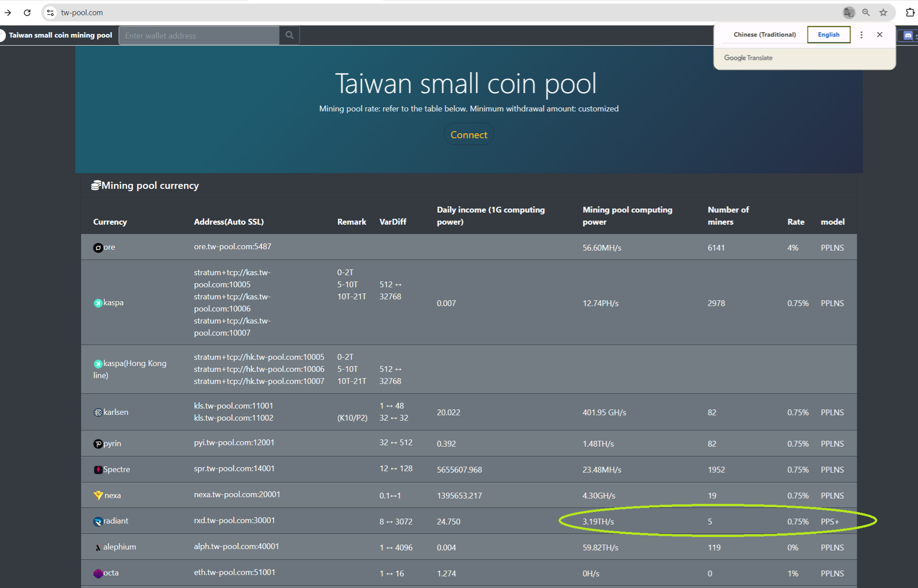Screen dimensions: 918x588
Task: Click the 3.19TH/s radiant power value
Action: click(x=598, y=522)
